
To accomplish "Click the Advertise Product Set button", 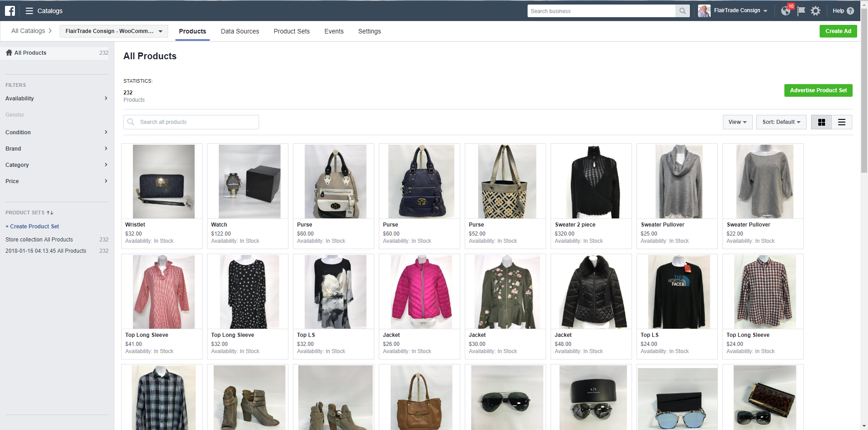I will (818, 90).
